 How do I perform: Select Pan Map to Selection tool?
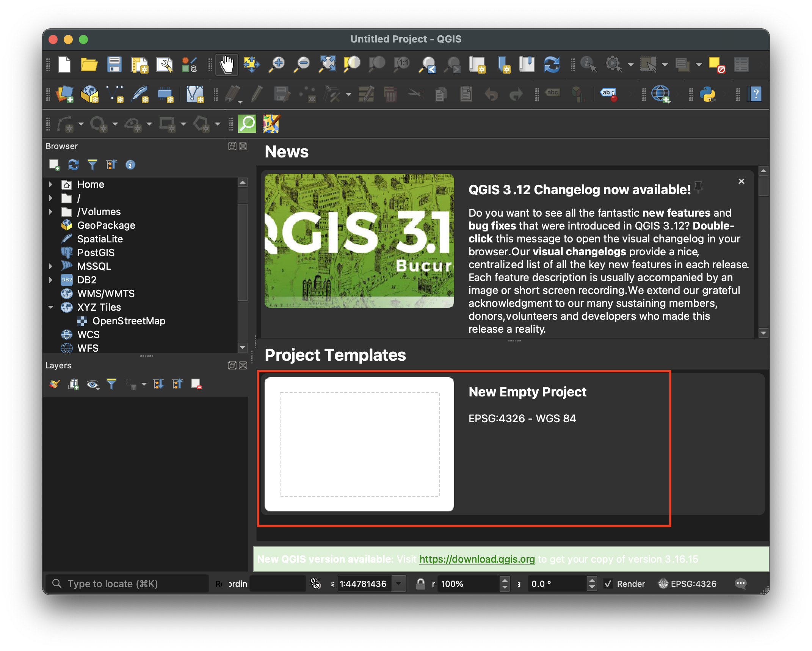coord(252,64)
